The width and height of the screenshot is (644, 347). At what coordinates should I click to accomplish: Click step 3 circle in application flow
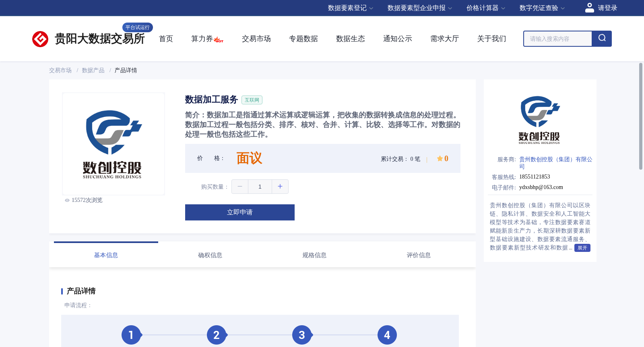pyautogui.click(x=302, y=335)
